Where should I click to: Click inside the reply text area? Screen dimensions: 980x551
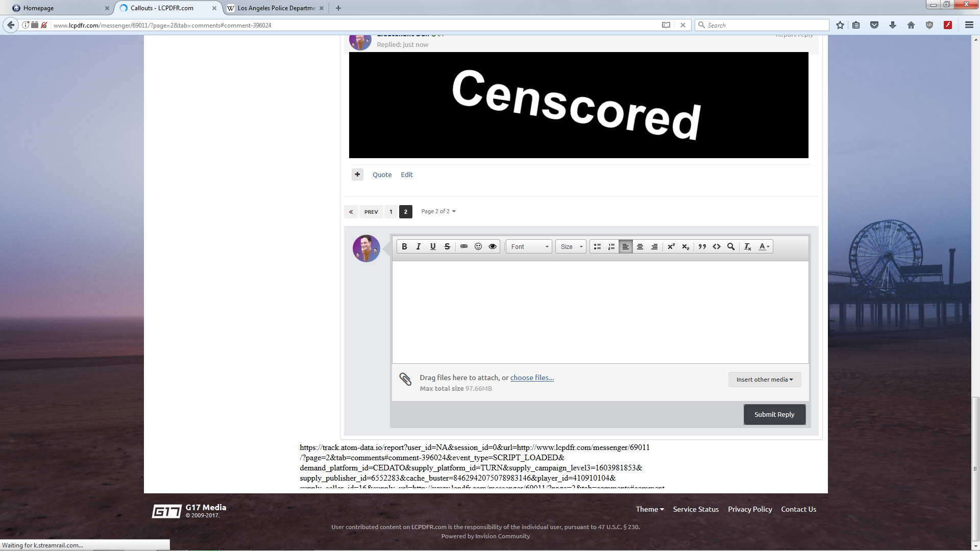point(600,311)
